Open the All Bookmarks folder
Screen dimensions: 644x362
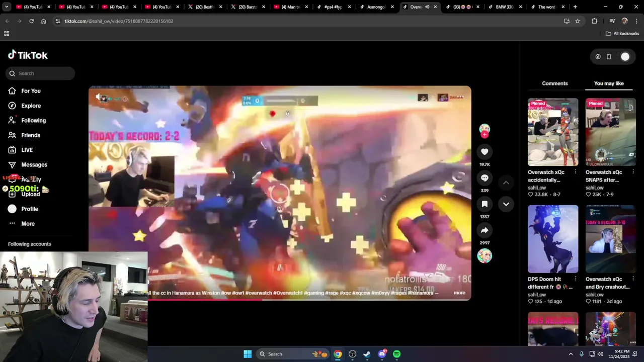[622, 34]
